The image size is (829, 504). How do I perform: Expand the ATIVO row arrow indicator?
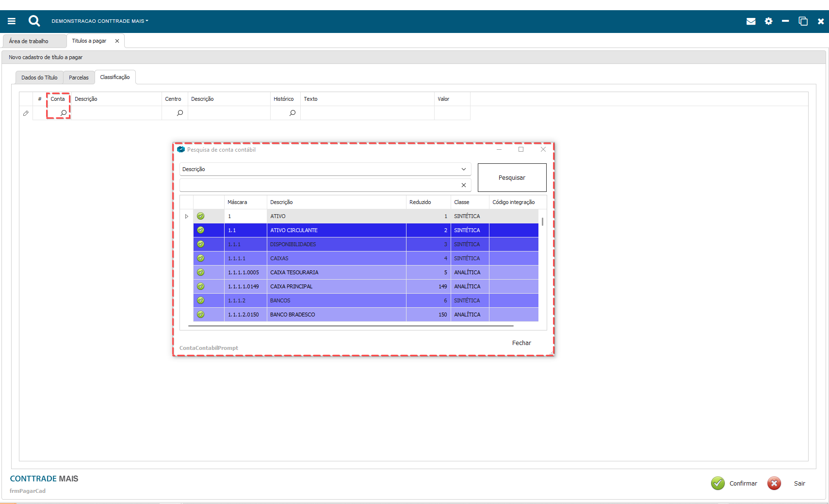coord(186,216)
